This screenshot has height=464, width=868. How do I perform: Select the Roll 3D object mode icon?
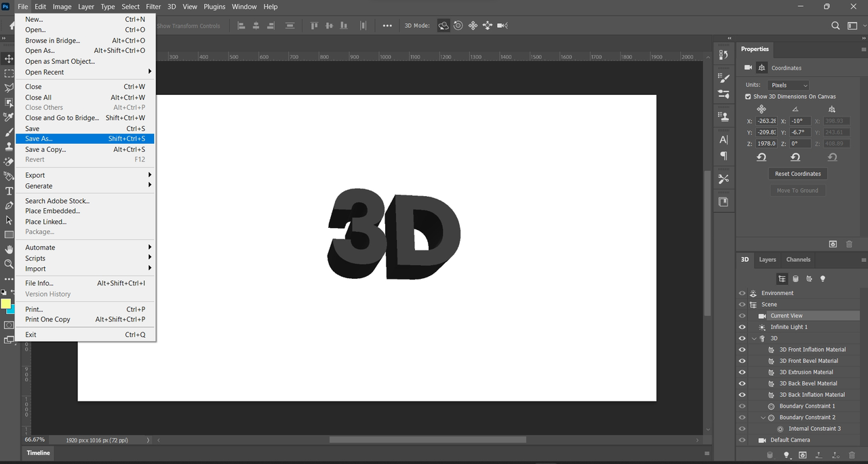pyautogui.click(x=458, y=26)
